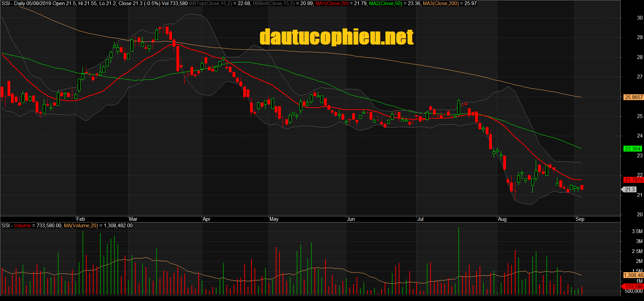The image size is (644, 301).
Task: Select the MA1(Close,20) legend label
Action: point(332,3)
